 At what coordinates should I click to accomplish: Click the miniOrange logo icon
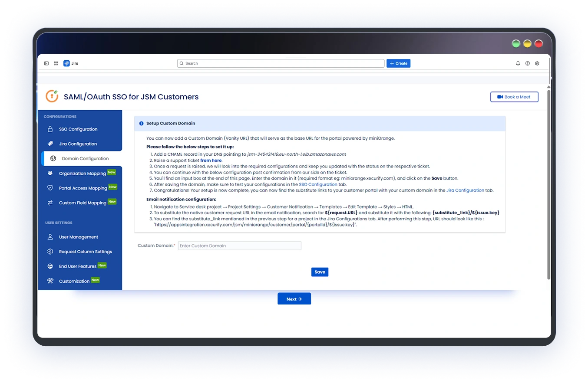tap(52, 96)
